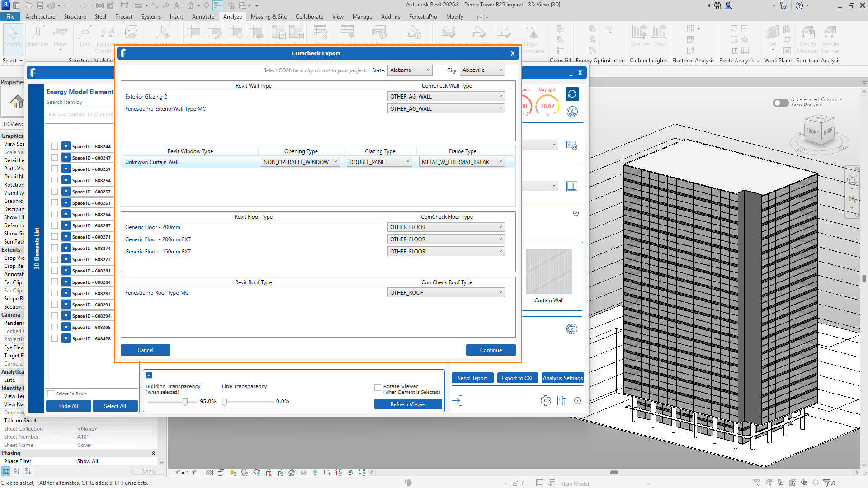
Task: Tick the checkbox for Space ID - 688277
Action: [x=54, y=259]
